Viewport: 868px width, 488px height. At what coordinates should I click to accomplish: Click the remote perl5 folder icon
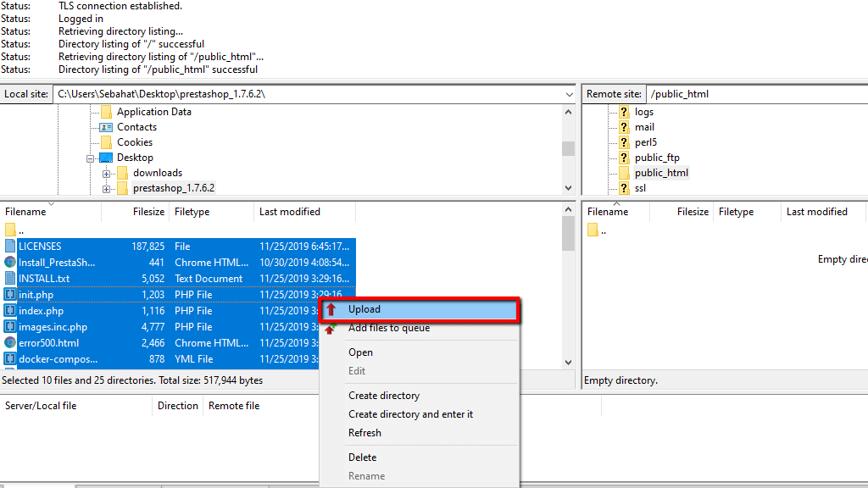(624, 142)
